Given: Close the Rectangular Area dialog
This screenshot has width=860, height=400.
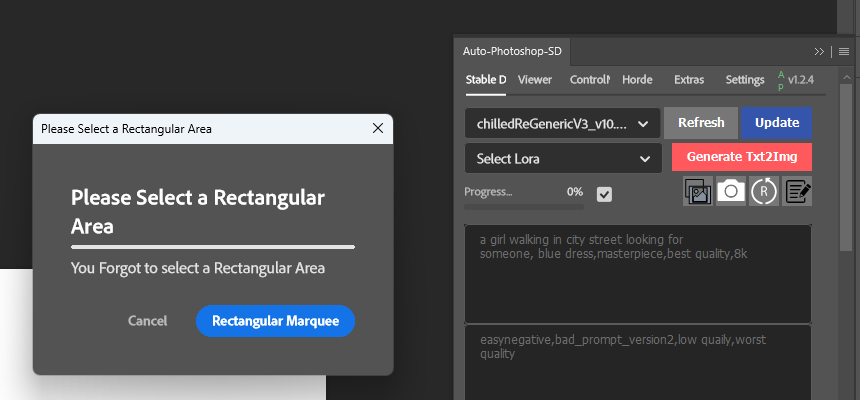Looking at the screenshot, I should coord(378,128).
